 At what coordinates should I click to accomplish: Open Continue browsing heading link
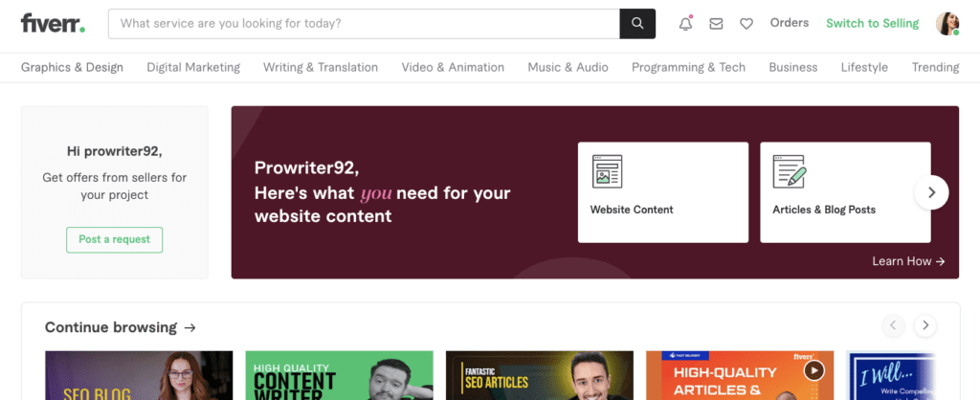111,327
